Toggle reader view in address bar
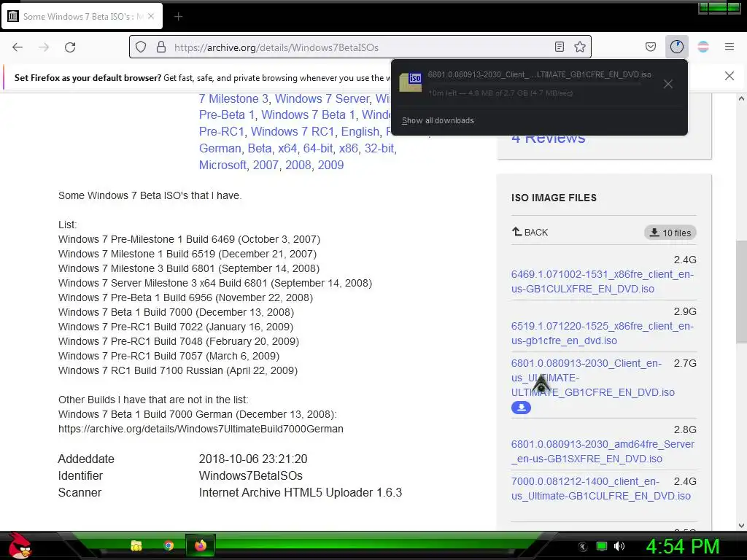 coord(560,47)
